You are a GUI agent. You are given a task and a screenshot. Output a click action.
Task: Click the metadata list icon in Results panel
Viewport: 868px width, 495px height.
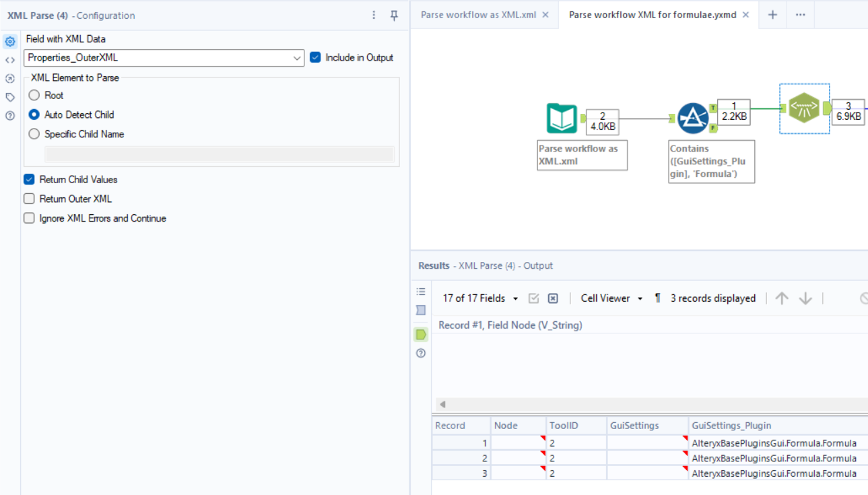pyautogui.click(x=421, y=291)
